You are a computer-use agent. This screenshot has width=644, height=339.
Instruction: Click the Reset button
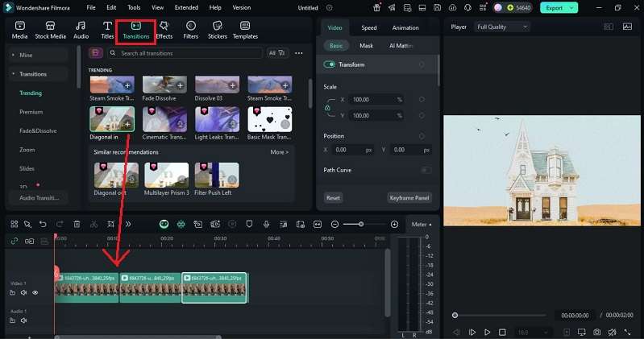[x=333, y=197]
